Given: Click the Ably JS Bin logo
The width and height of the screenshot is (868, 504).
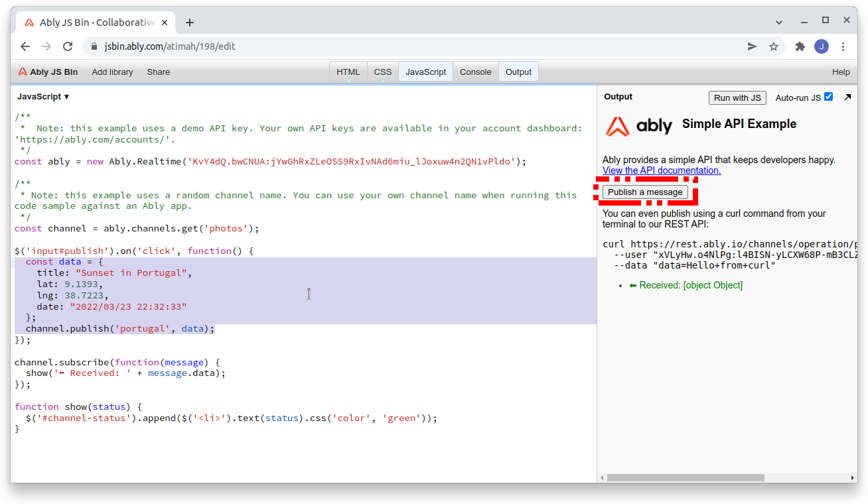Looking at the screenshot, I should click(48, 72).
